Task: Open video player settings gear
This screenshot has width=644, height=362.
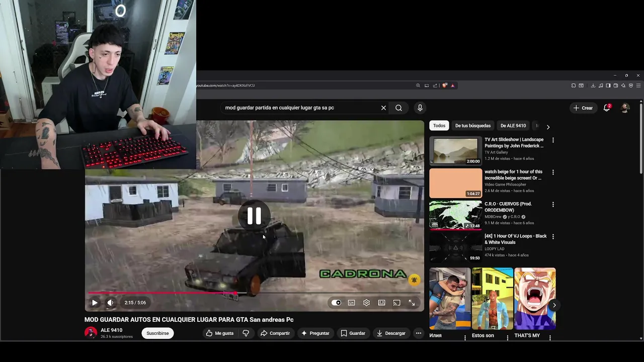Action: point(366,303)
